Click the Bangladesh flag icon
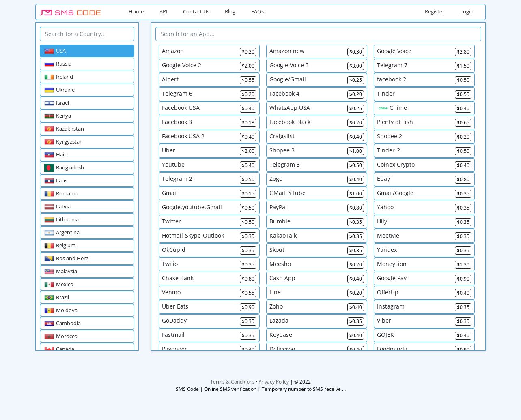The height and width of the screenshot is (420, 521). (49, 168)
